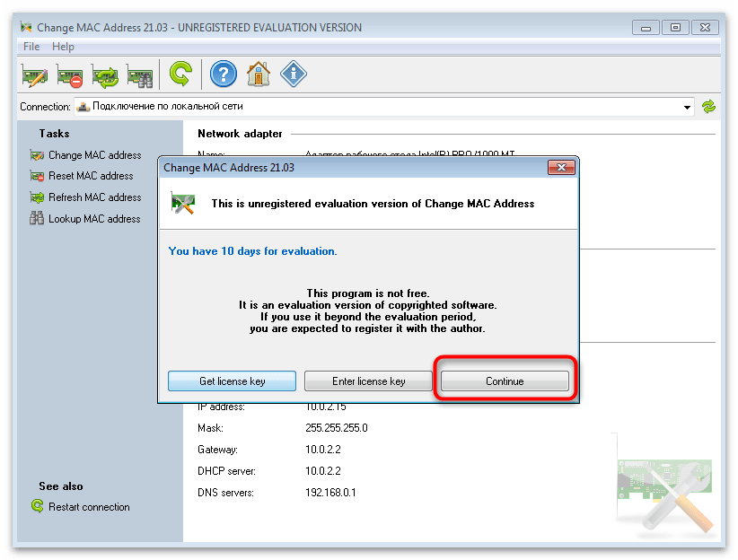Close the evaluation dialog with X

click(561, 168)
